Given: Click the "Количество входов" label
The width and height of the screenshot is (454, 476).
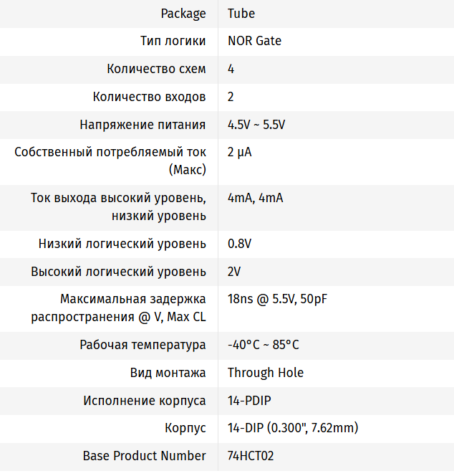Looking at the screenshot, I should tap(150, 97).
